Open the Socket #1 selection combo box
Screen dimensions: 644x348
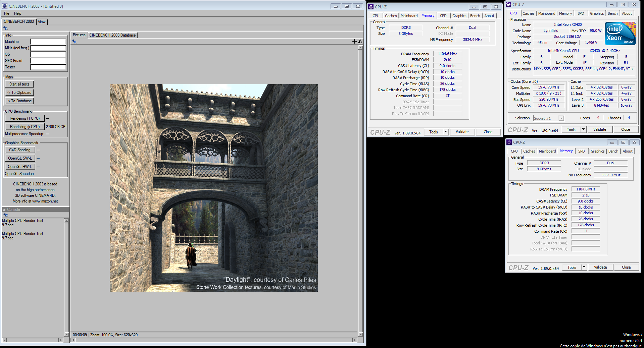548,118
